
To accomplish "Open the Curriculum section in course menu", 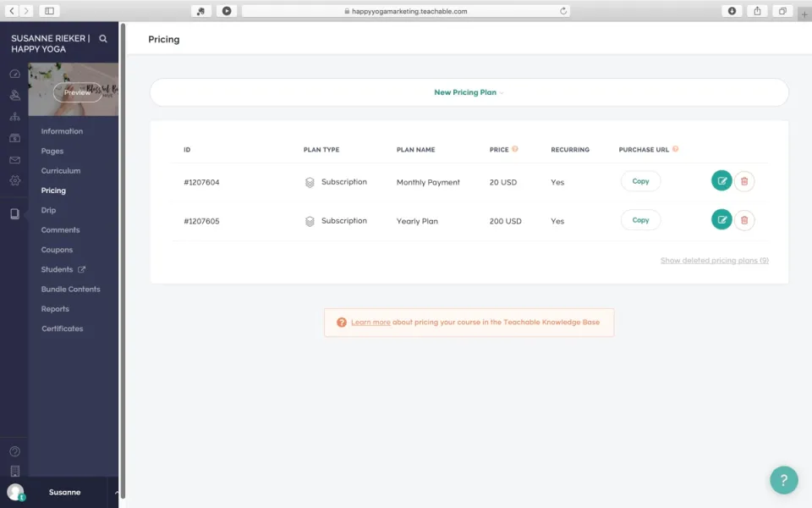I will pyautogui.click(x=61, y=171).
